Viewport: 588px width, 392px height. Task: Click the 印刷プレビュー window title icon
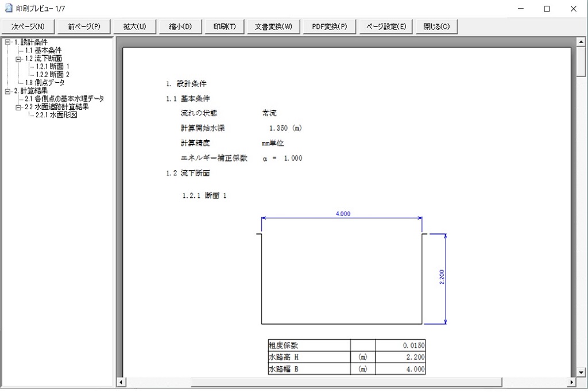(x=8, y=8)
